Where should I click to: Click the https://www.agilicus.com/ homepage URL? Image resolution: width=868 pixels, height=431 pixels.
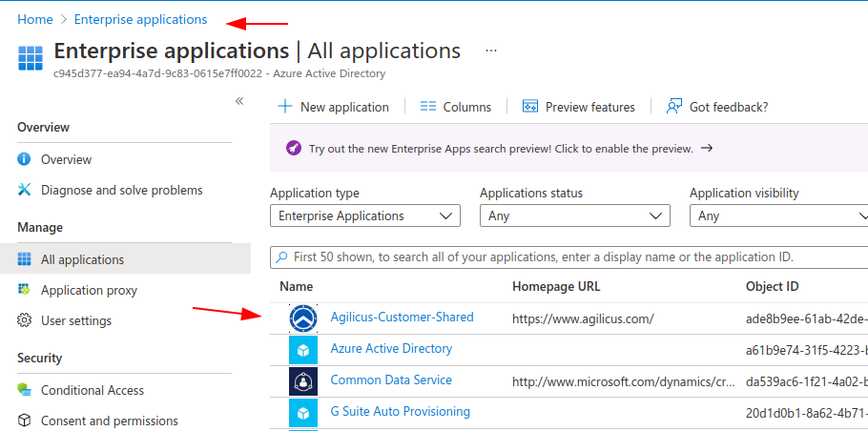(583, 318)
